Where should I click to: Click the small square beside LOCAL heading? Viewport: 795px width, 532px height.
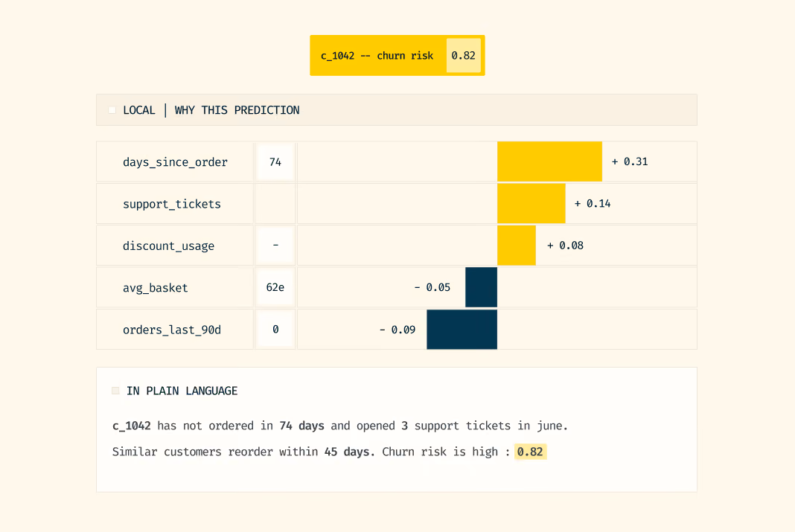[x=112, y=110]
